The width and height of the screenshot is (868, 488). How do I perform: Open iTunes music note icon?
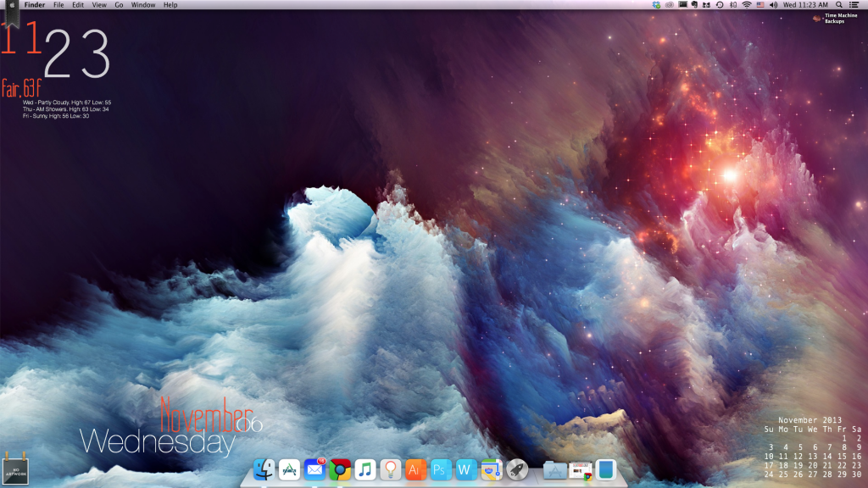[365, 469]
